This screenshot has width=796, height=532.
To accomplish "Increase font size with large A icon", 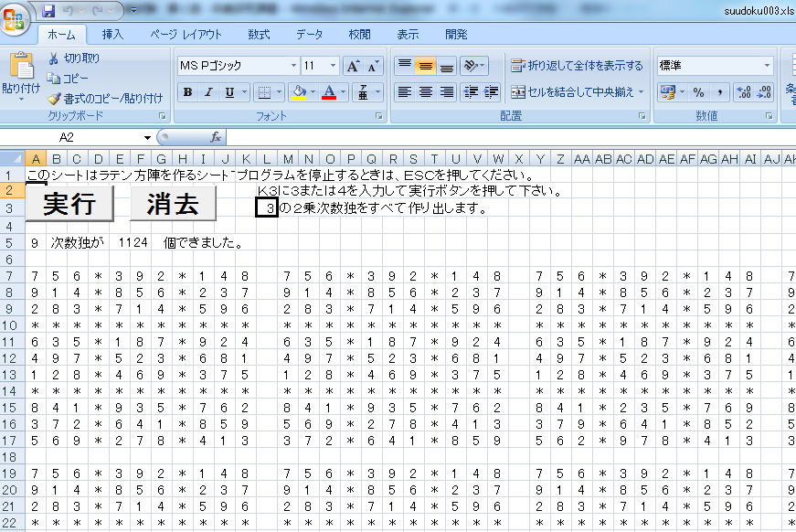I will point(353,66).
